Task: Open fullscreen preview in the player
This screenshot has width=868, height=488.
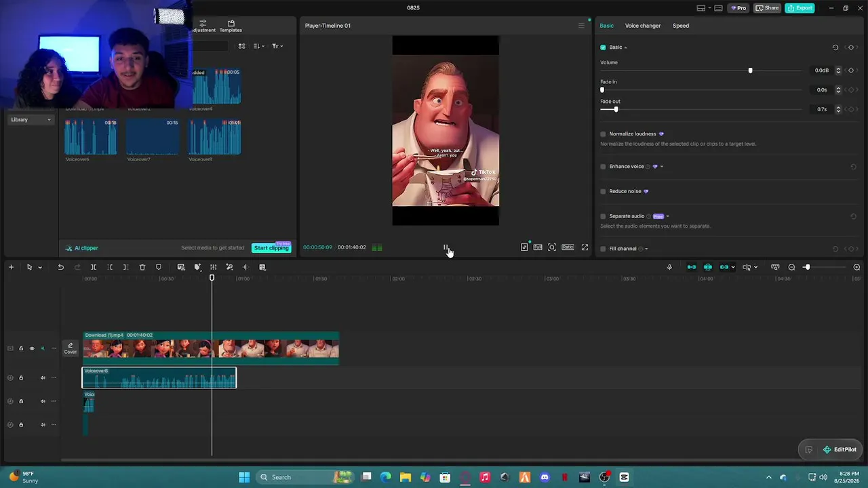Action: pyautogui.click(x=585, y=247)
